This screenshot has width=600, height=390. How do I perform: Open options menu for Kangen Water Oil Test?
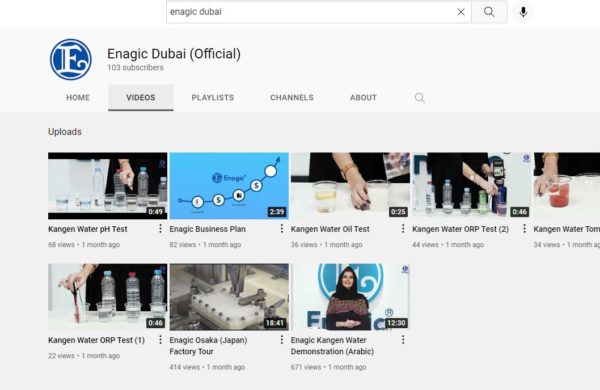403,229
